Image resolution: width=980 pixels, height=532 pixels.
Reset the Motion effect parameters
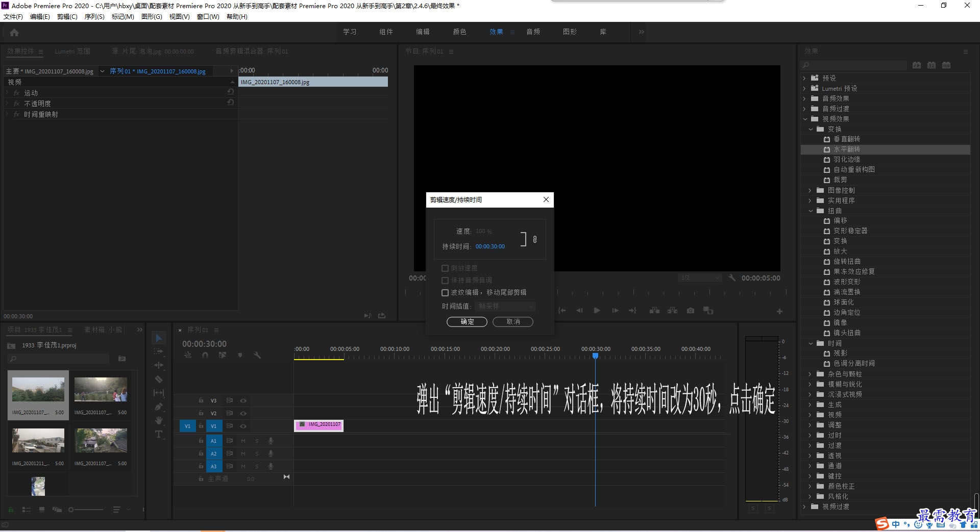231,92
